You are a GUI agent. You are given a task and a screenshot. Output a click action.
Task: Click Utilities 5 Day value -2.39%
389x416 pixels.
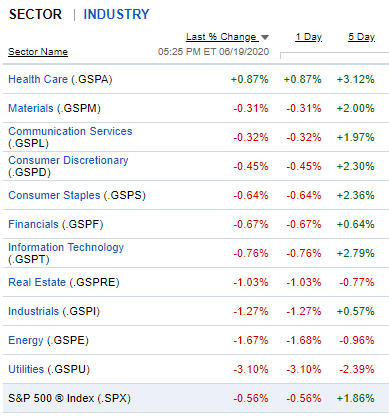click(357, 369)
